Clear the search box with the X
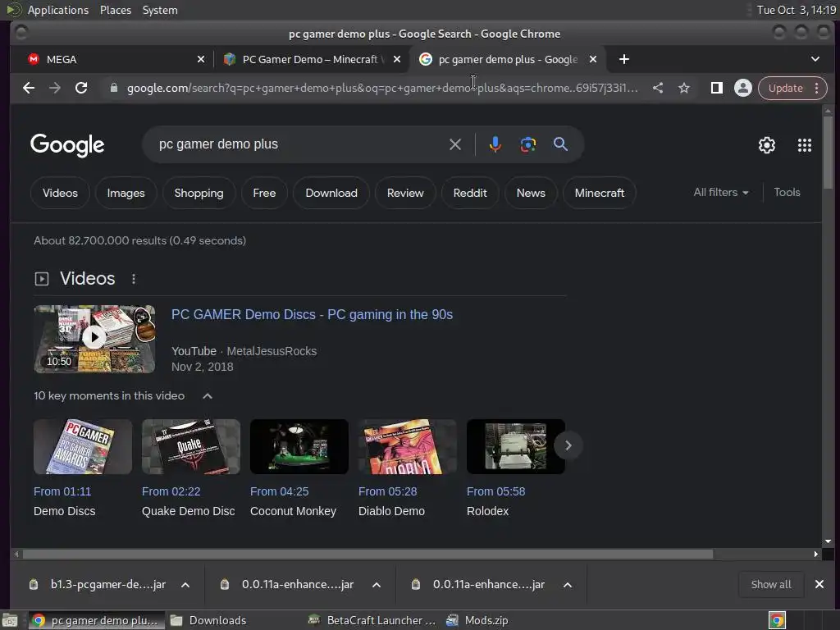Viewport: 840px width, 630px height. point(454,144)
